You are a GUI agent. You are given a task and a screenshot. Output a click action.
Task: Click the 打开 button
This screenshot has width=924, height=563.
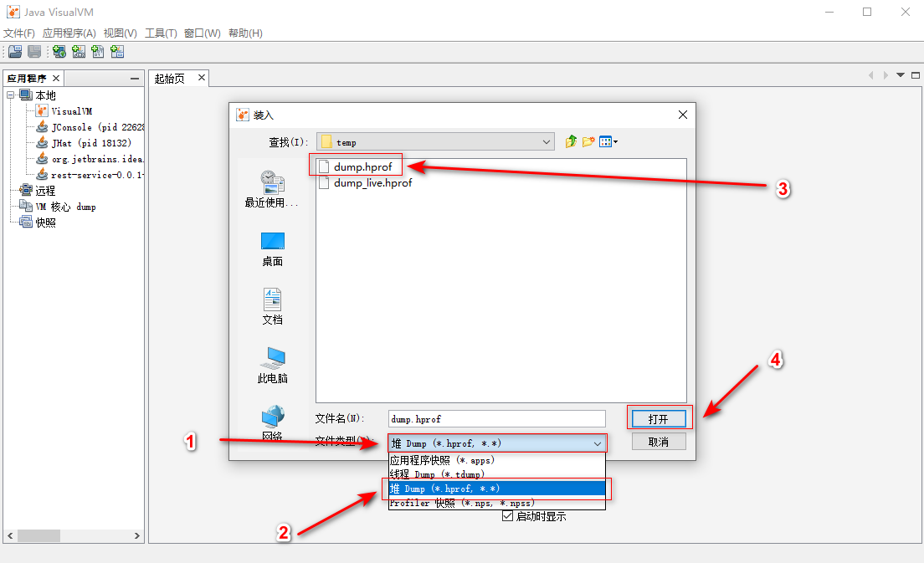pos(658,419)
